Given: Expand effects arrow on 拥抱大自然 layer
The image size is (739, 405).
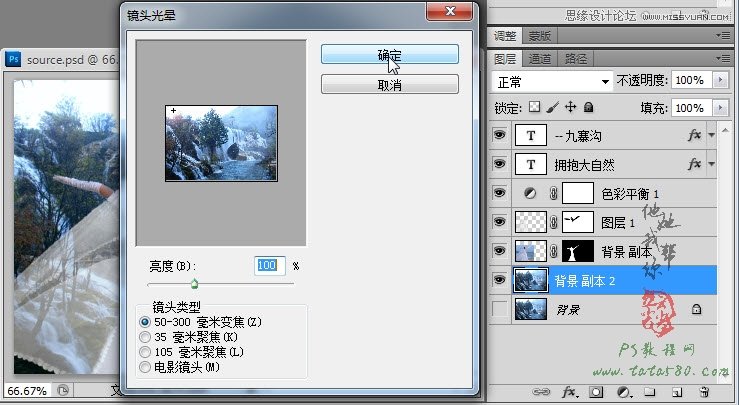Looking at the screenshot, I should pyautogui.click(x=711, y=164).
